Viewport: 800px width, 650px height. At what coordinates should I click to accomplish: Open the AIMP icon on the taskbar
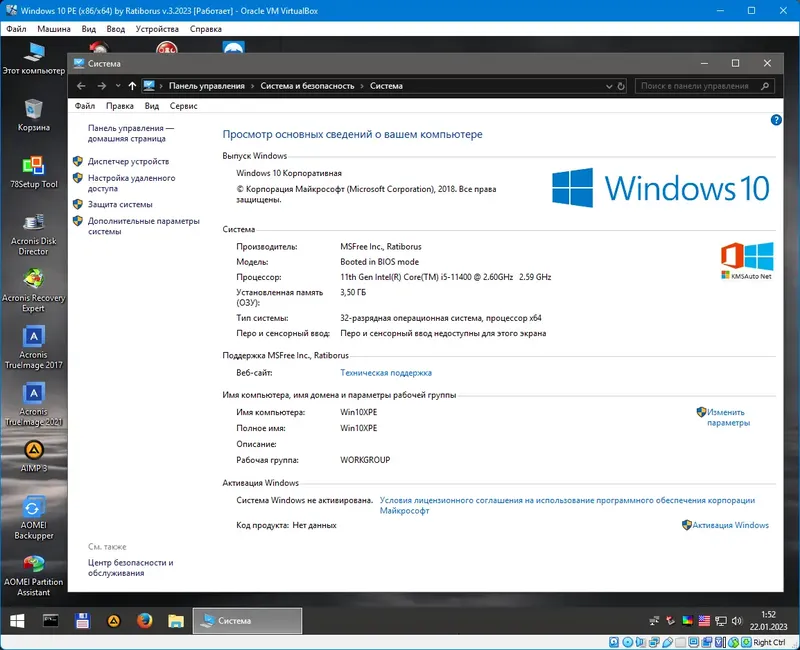[x=114, y=620]
